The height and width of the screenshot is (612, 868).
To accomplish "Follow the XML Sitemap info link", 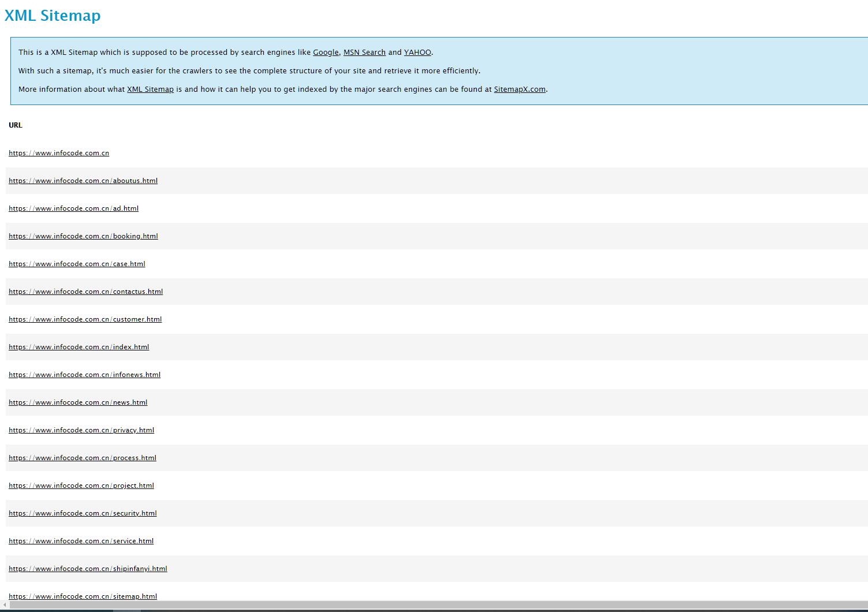I will [150, 89].
